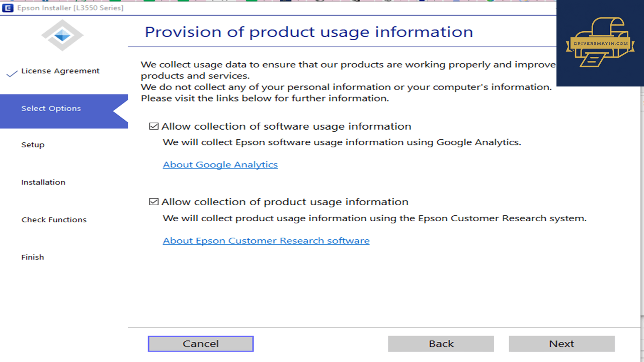644x362 pixels.
Task: Proceed with the Next button
Action: click(561, 344)
